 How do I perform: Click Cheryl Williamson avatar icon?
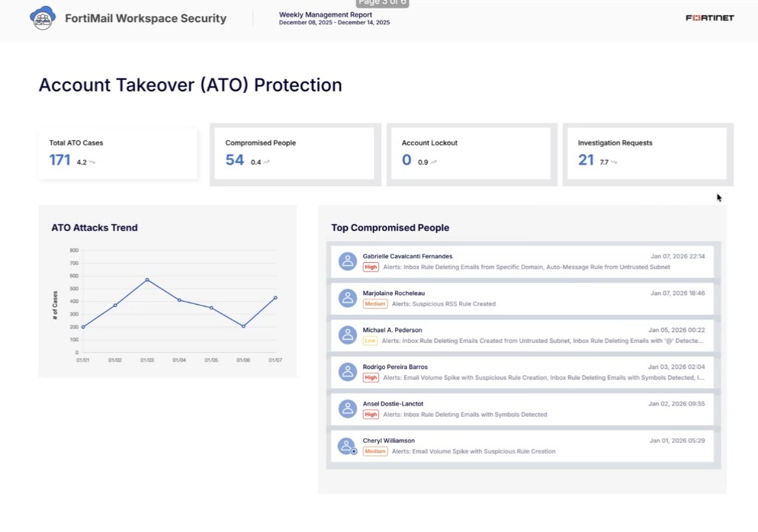(348, 446)
